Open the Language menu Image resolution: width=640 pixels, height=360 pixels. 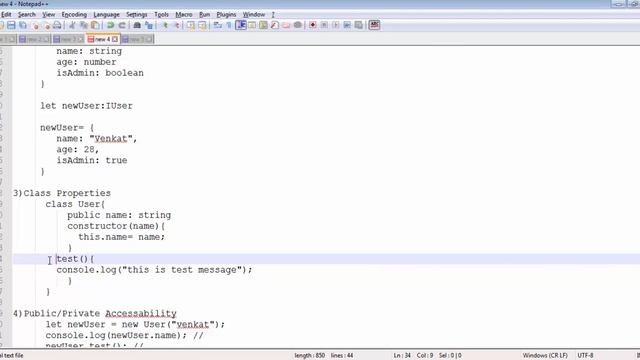click(x=106, y=14)
